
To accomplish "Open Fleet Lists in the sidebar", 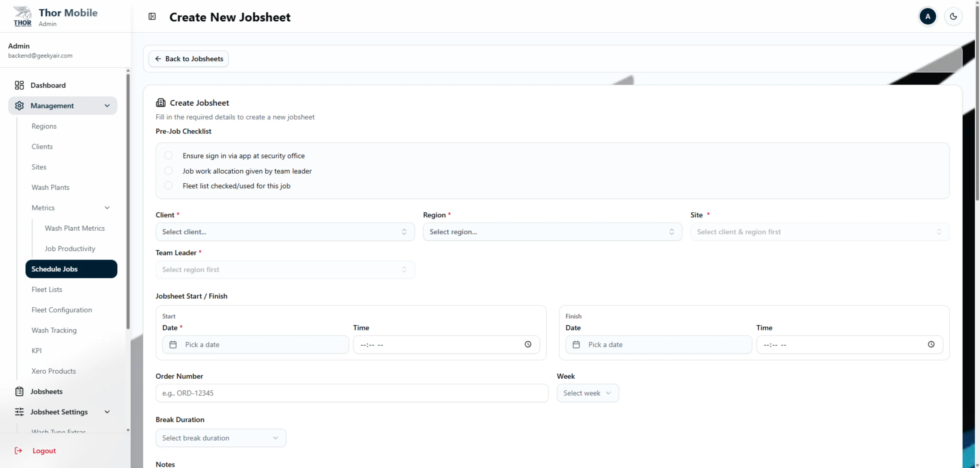I will (x=47, y=290).
